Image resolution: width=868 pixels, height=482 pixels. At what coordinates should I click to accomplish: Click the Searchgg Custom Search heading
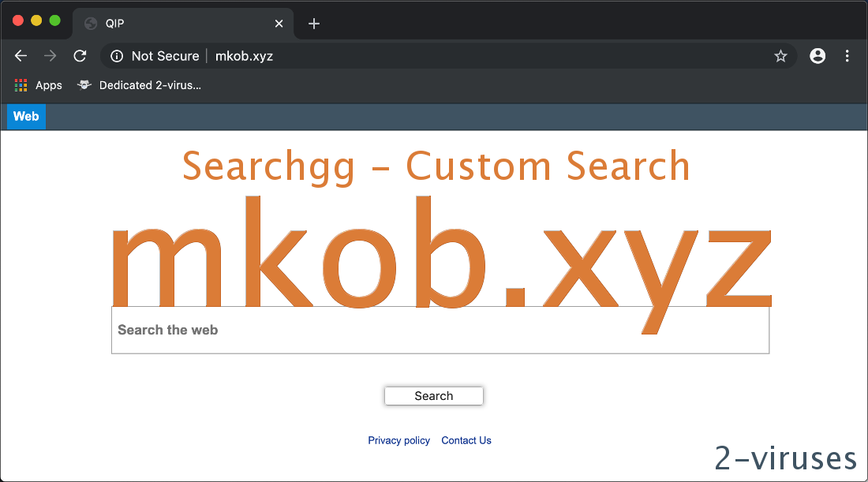[435, 166]
